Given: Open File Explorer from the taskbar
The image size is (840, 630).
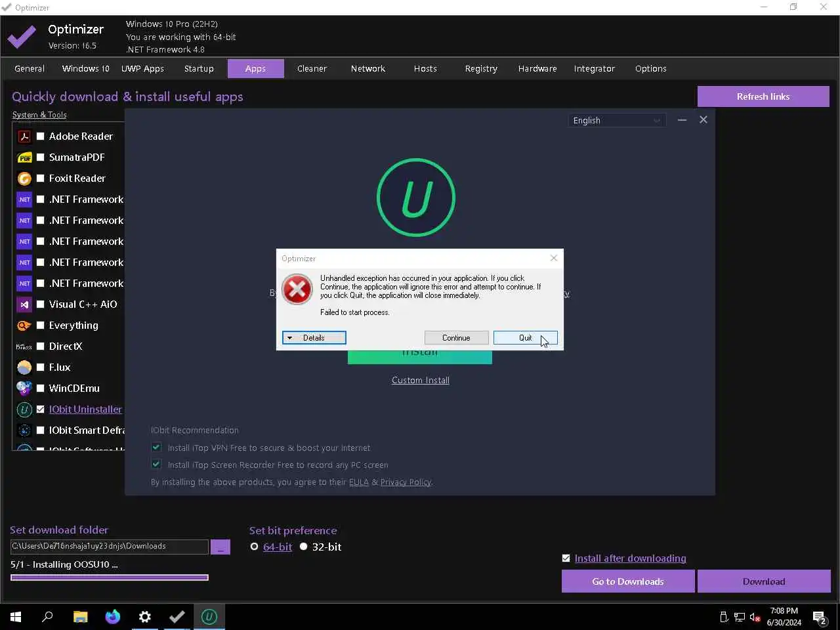Looking at the screenshot, I should coord(80,617).
